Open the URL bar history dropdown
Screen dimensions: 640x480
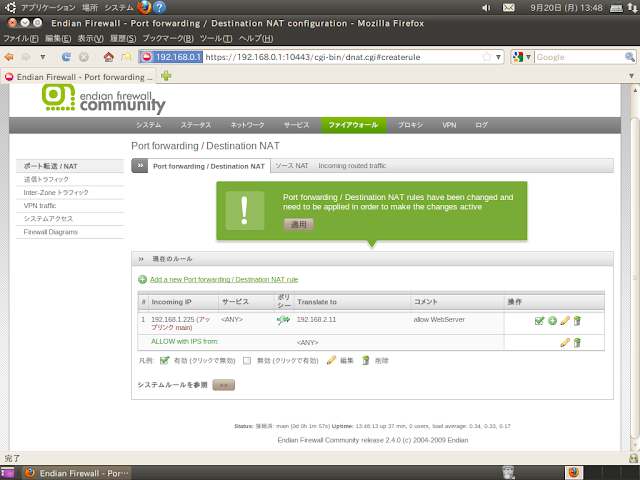point(498,57)
